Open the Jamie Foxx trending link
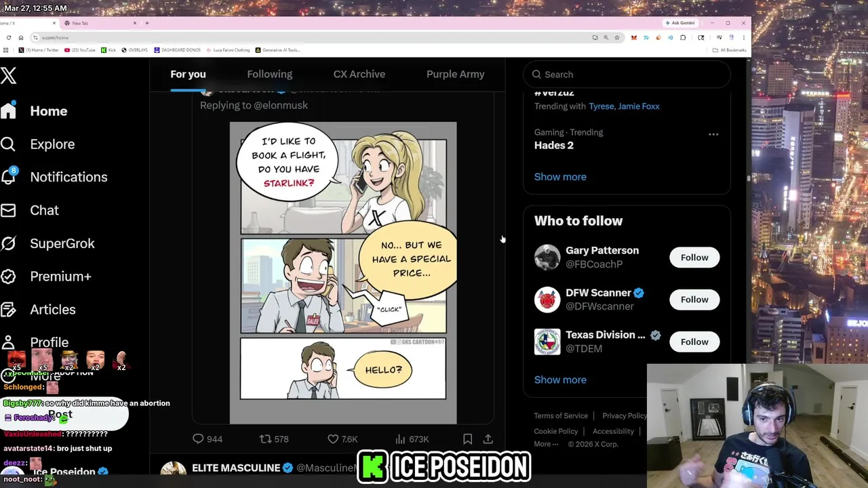 [639, 106]
